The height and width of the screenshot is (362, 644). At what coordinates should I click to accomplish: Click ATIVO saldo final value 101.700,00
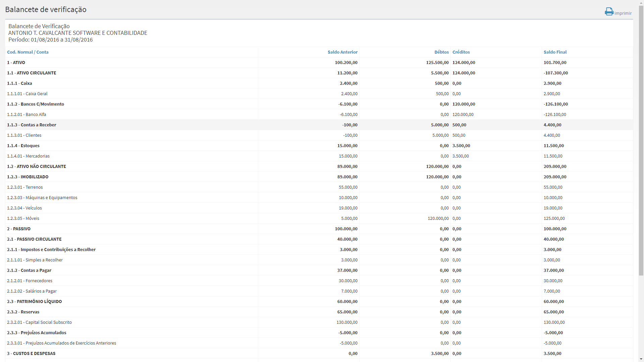[555, 62]
